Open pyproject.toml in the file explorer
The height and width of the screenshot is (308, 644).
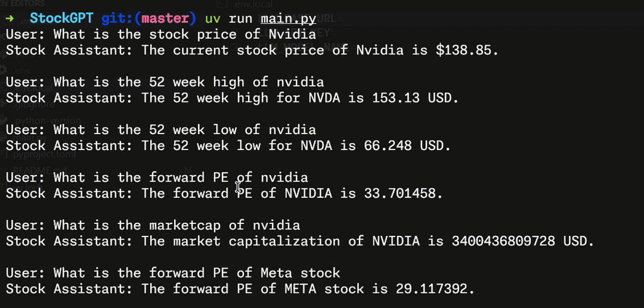(42, 154)
